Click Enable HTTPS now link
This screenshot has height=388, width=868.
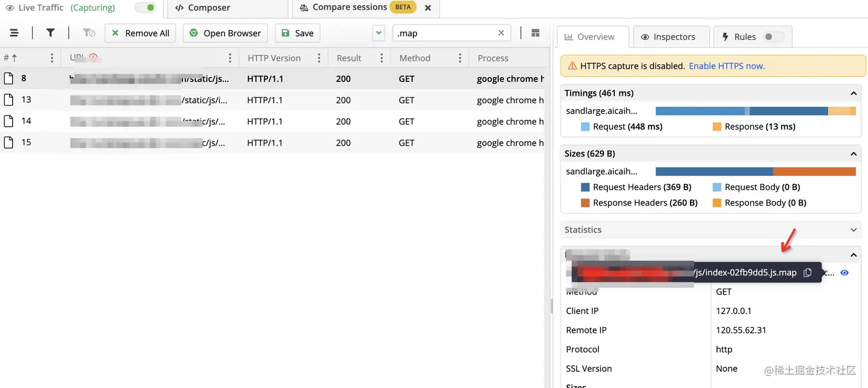pyautogui.click(x=727, y=66)
